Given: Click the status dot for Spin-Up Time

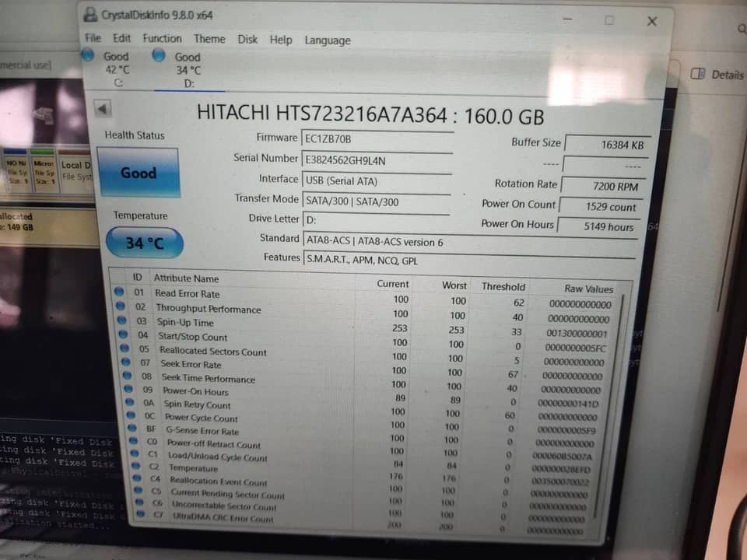Looking at the screenshot, I should pos(122,320).
